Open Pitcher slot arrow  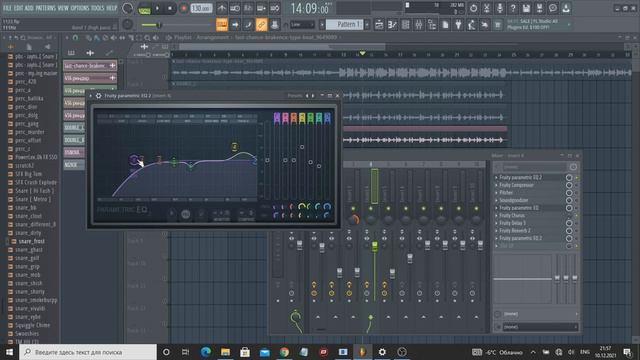(496, 193)
